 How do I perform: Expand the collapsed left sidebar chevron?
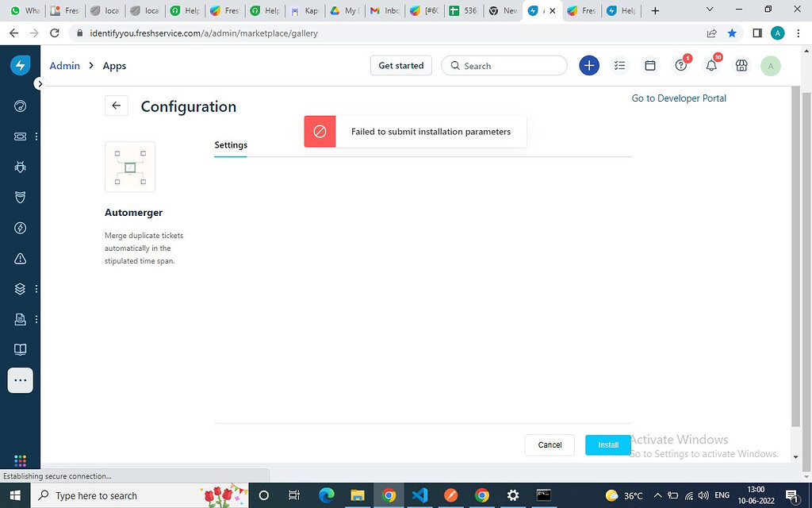click(39, 83)
